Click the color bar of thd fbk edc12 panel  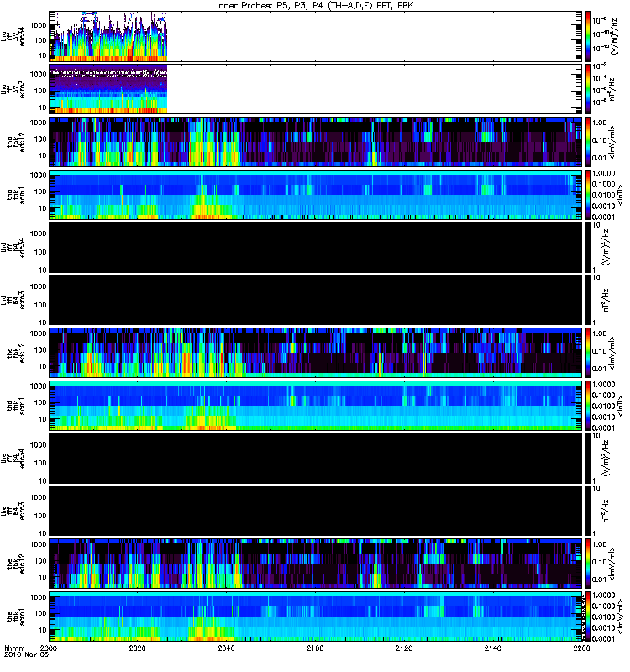click(x=588, y=353)
